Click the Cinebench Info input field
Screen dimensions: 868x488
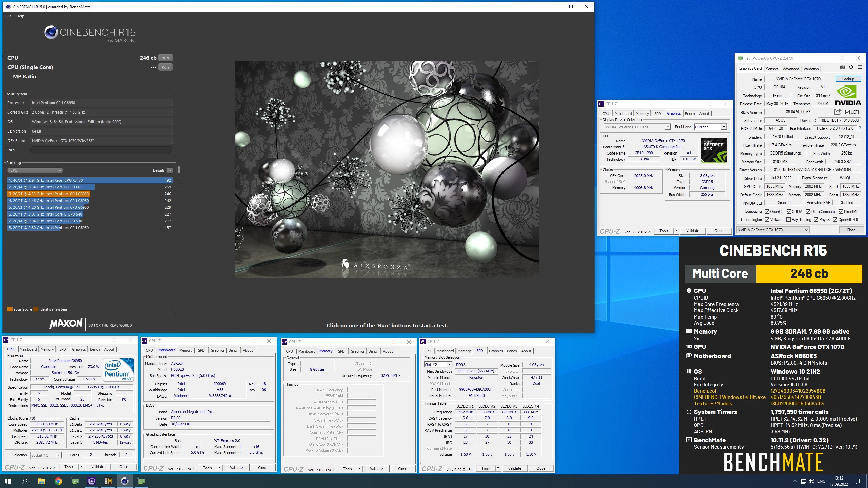(x=101, y=150)
